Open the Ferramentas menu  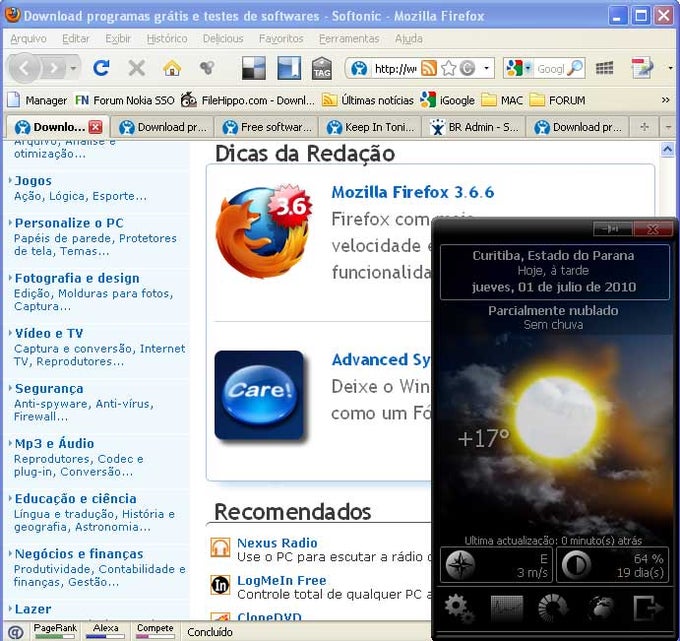tap(349, 39)
